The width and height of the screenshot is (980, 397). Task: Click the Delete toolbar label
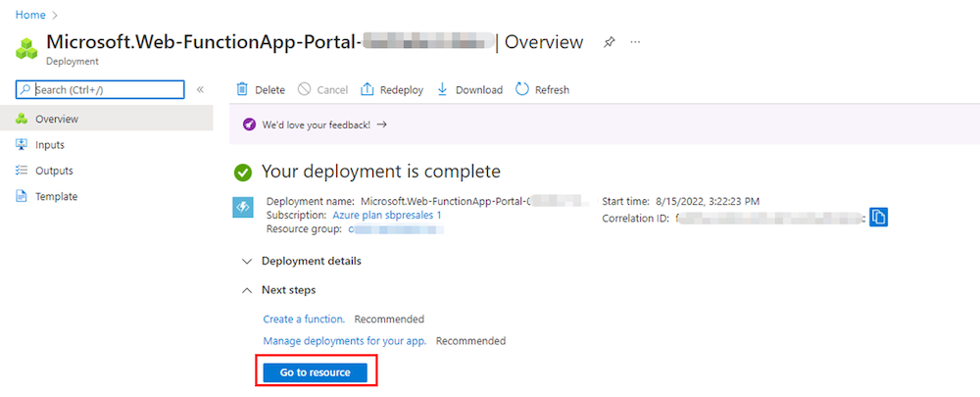[x=270, y=90]
